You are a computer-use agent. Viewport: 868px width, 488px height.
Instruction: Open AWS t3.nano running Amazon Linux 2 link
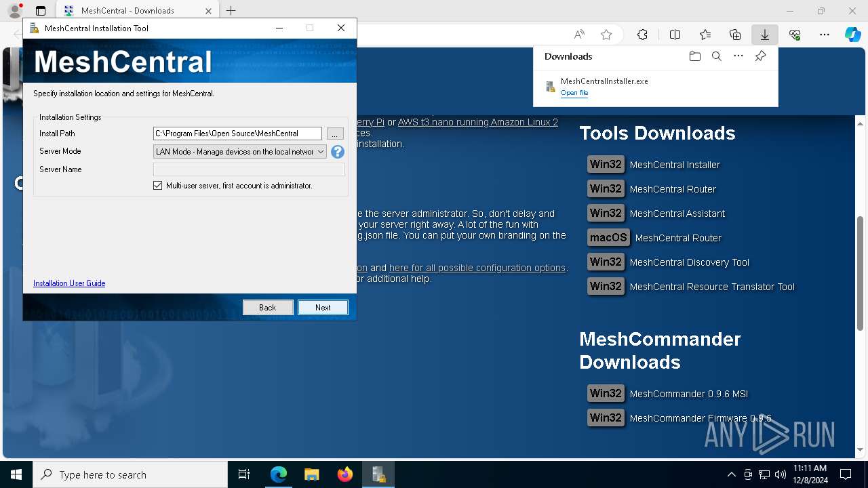click(x=478, y=122)
